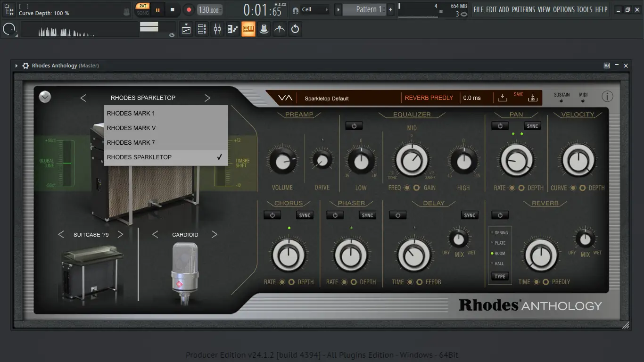Image resolution: width=644 pixels, height=362 pixels.
Task: Open the FILE menu
Action: [x=479, y=9]
